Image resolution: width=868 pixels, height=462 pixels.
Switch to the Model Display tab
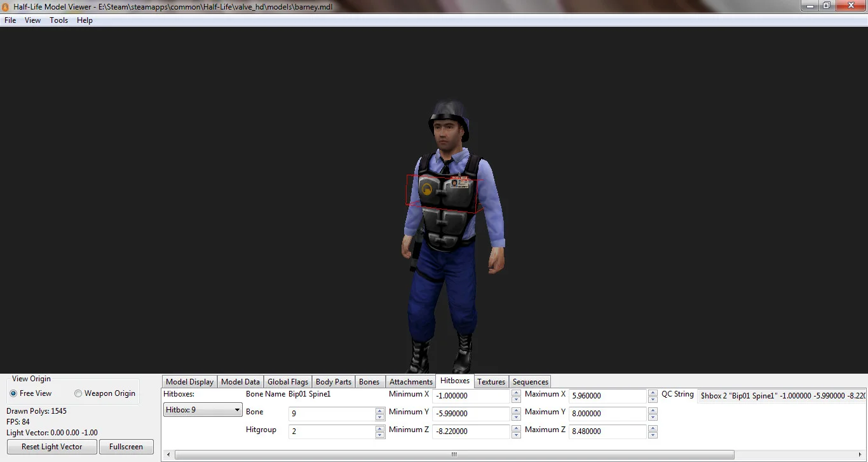click(189, 382)
